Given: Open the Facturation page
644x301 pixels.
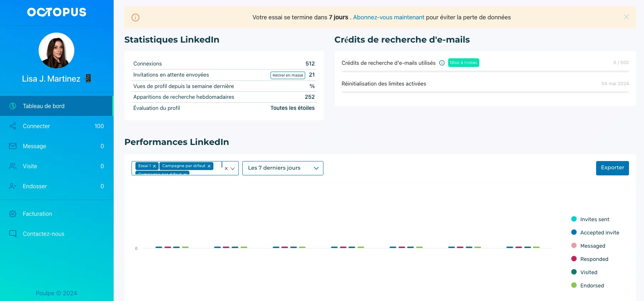Looking at the screenshot, I should pos(56,214).
